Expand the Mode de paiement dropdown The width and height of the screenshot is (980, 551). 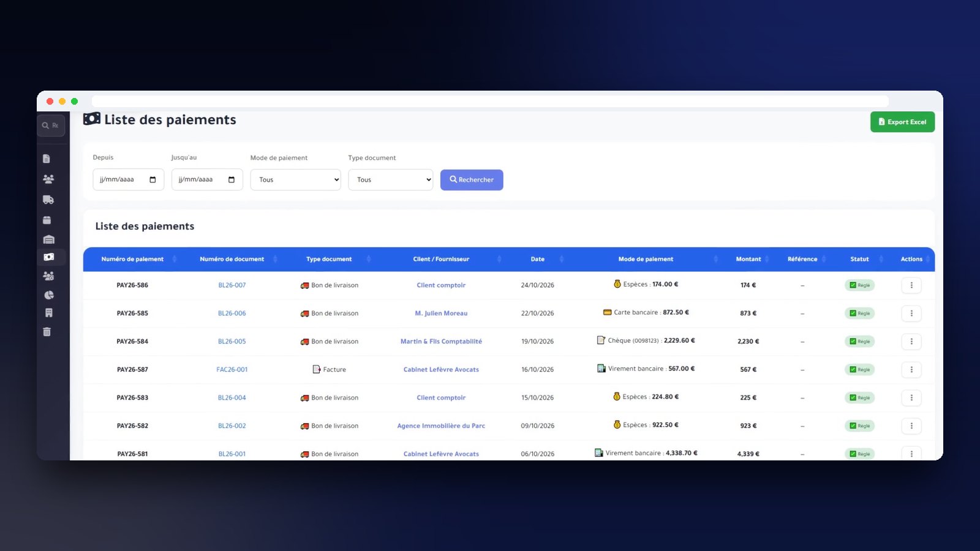tap(295, 179)
